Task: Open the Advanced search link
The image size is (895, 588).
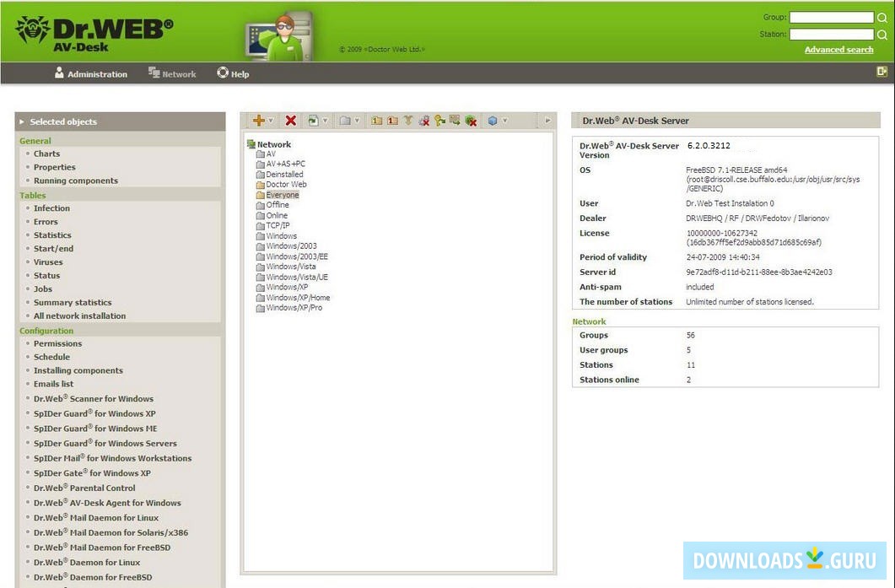Action: tap(838, 50)
